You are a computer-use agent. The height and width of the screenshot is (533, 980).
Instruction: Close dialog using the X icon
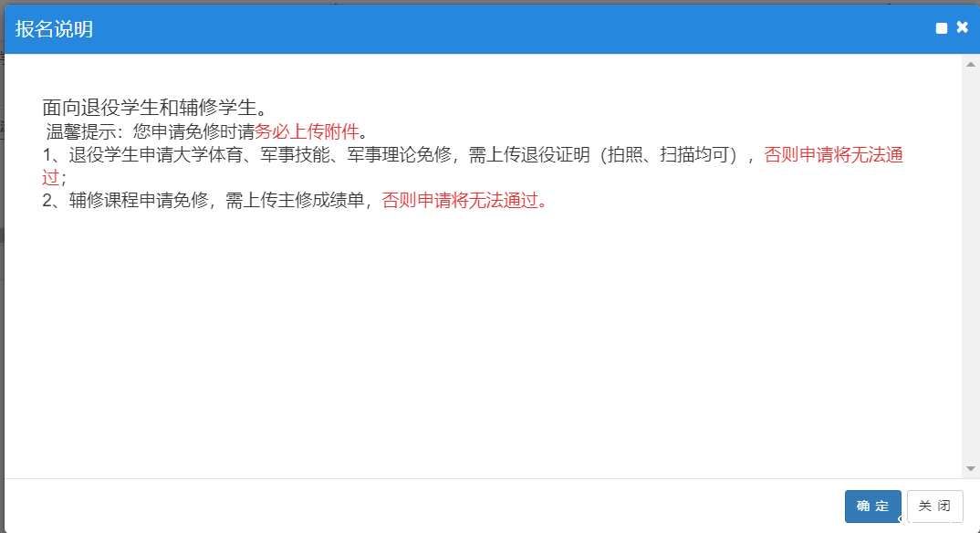pos(962,27)
